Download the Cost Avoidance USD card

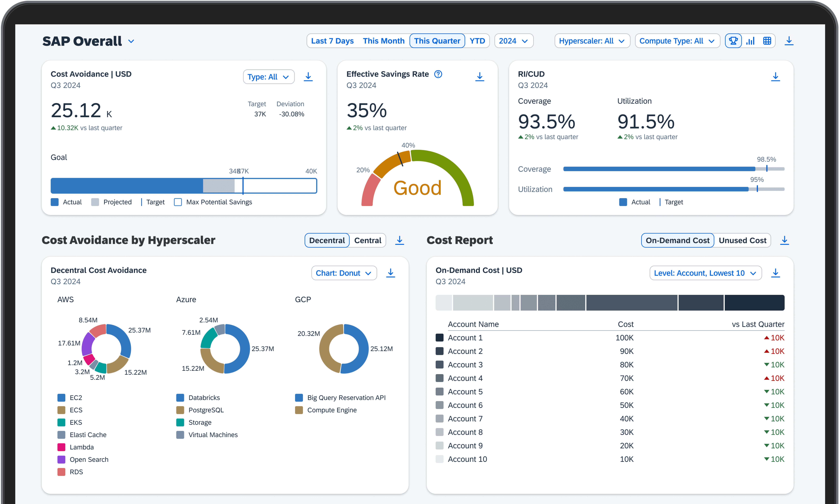click(x=308, y=76)
